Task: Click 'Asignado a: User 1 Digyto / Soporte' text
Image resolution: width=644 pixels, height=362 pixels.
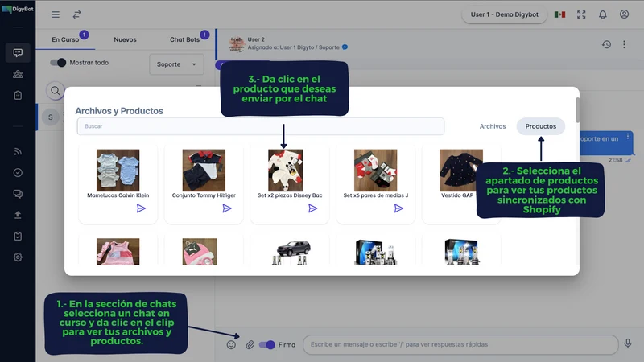Action: pos(294,47)
